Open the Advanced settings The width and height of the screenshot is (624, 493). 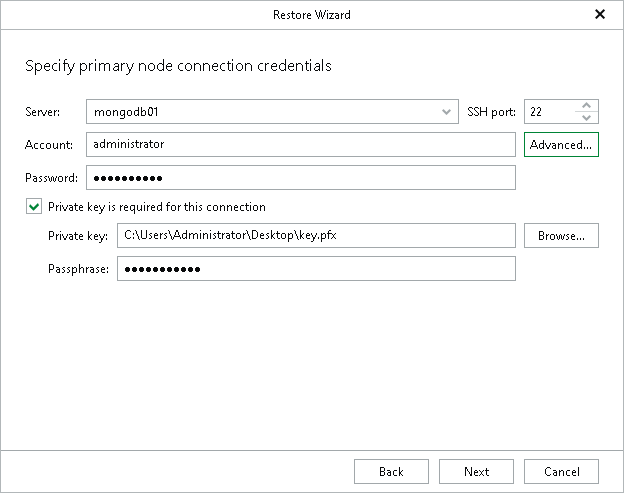[561, 144]
